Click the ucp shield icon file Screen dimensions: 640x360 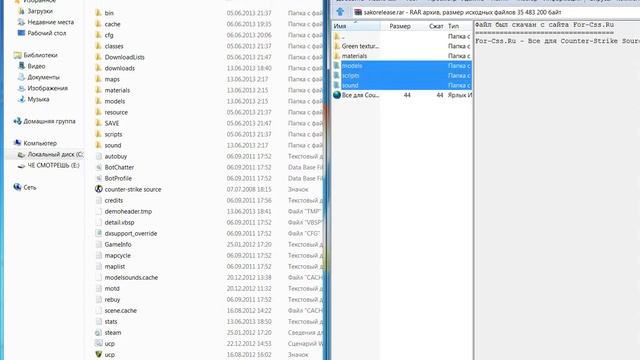coord(98,355)
